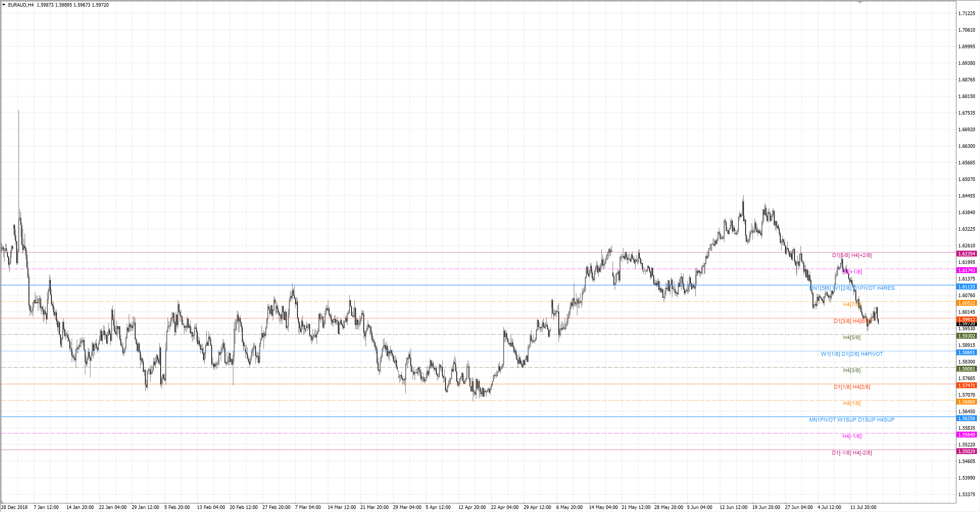This screenshot has height=512, width=980.
Task: Click the 1.71225 value on the price scale
Action: (966, 13)
